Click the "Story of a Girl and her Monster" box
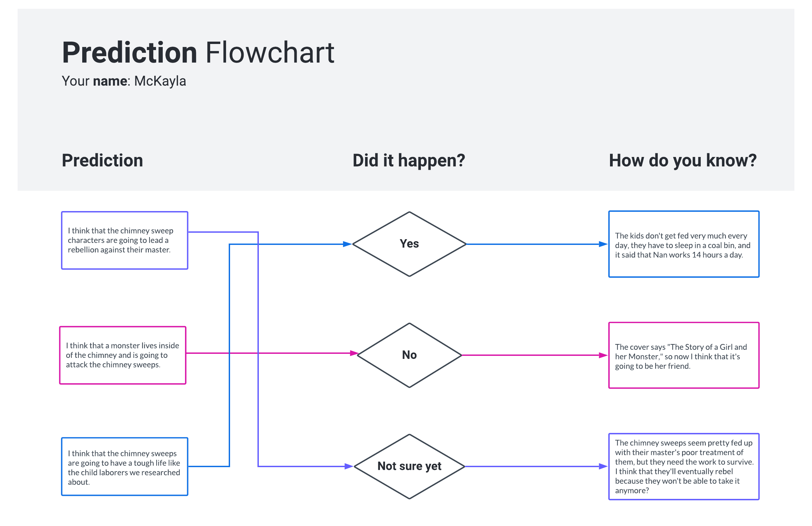Screen dimensions: 812x526 (x=684, y=356)
